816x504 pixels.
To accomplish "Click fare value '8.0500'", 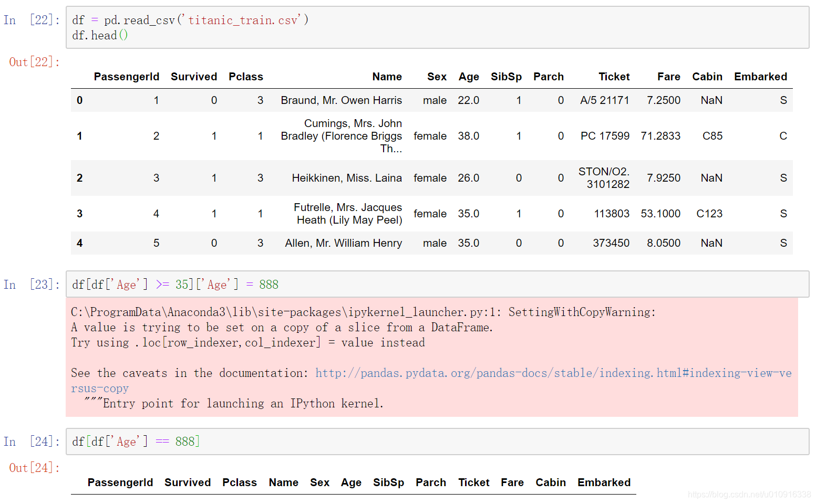I will [x=664, y=243].
